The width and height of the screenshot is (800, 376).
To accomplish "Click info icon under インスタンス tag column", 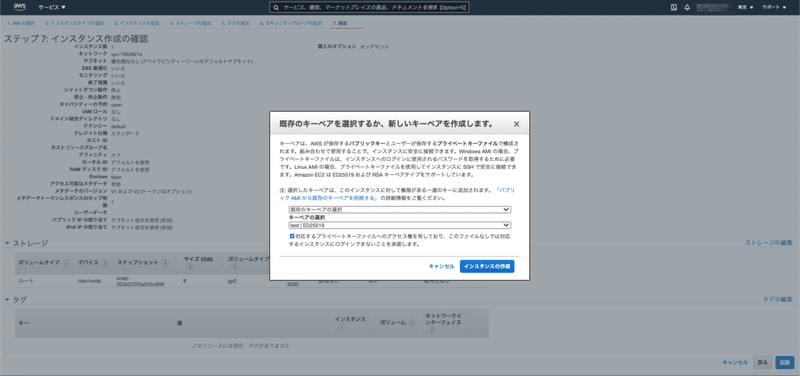I will (341, 326).
